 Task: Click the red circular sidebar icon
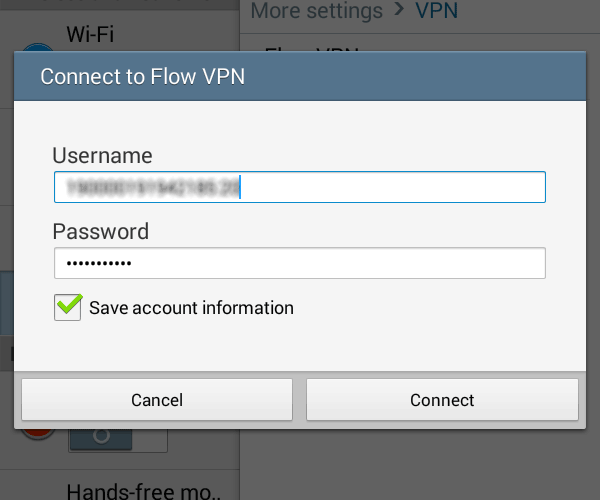[38, 434]
